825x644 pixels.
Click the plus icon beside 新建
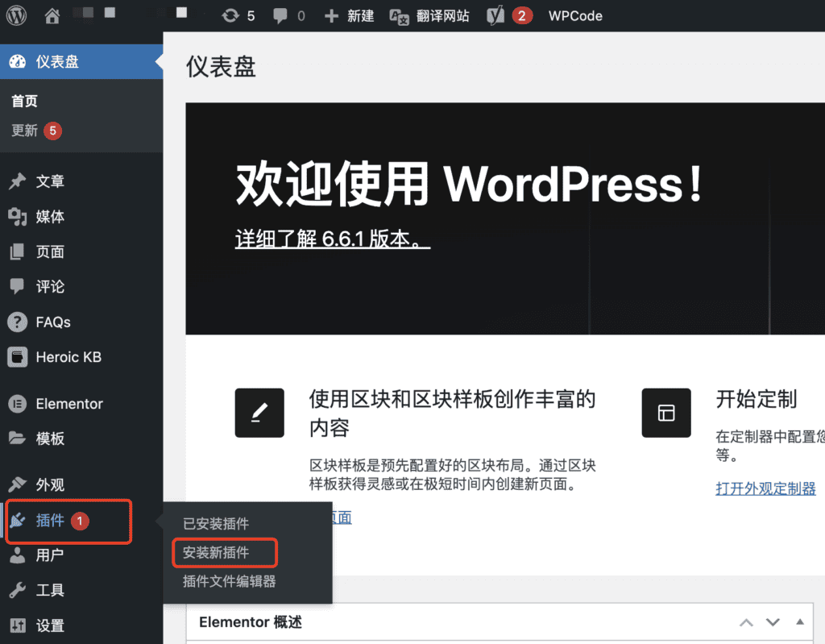331,16
